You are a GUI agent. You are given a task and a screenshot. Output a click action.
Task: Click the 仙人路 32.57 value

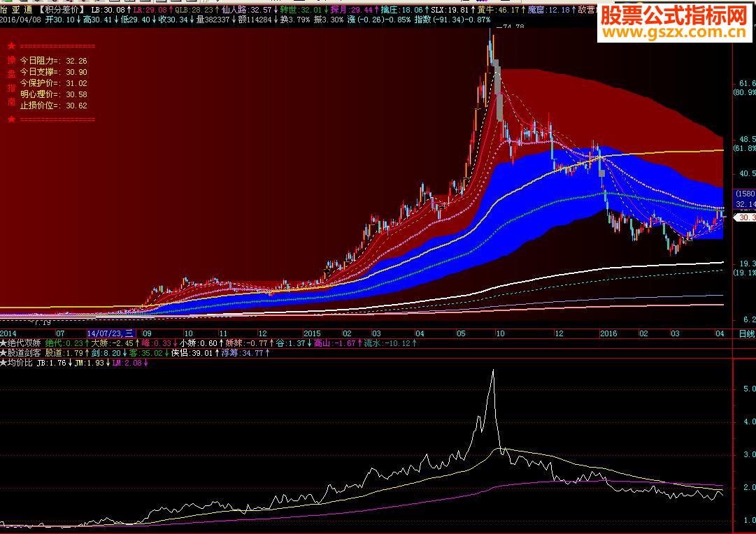coord(249,10)
